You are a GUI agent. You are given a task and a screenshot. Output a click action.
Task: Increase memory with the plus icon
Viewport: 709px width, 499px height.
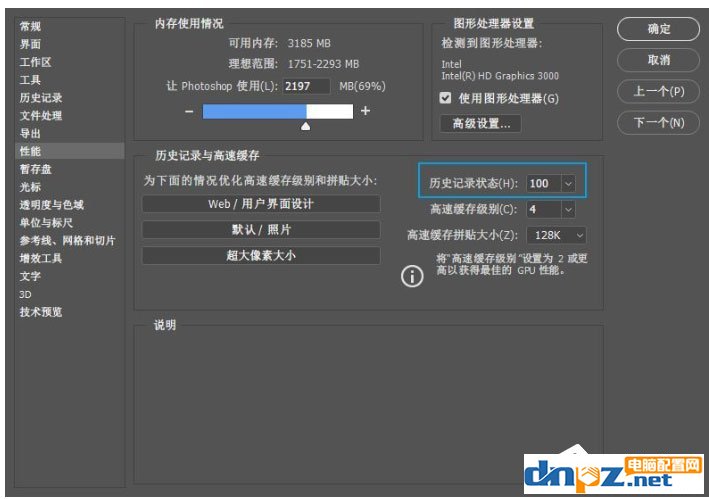click(365, 111)
